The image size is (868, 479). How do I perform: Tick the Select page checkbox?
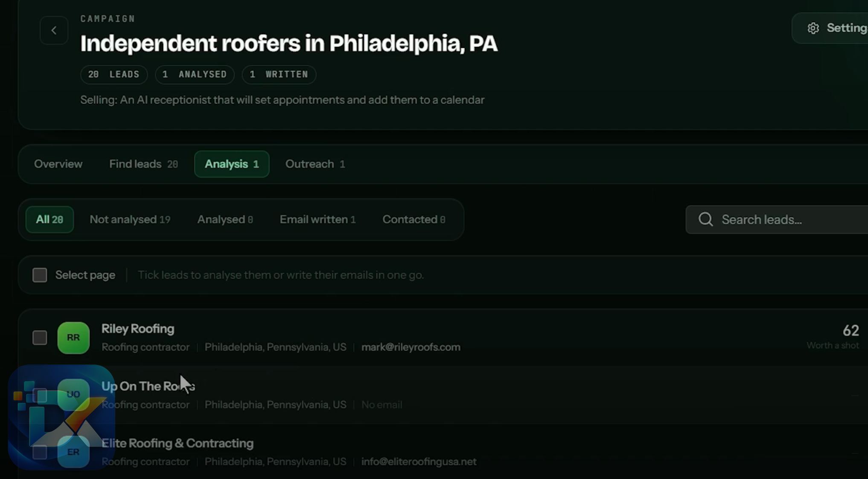tap(40, 275)
